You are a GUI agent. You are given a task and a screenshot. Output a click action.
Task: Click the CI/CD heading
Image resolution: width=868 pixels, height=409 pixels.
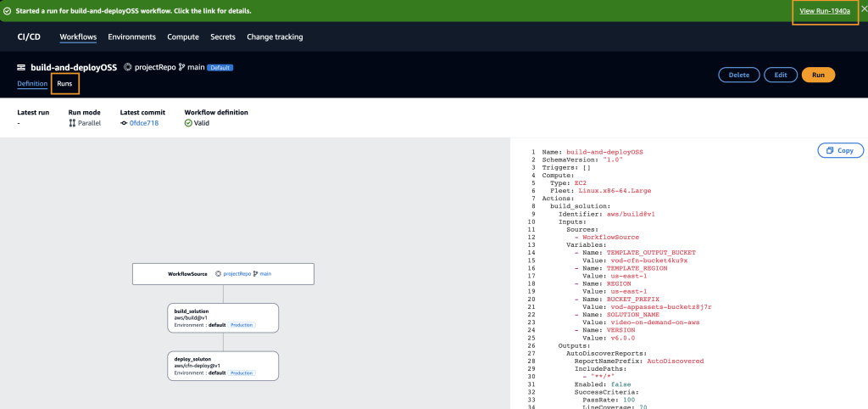(29, 37)
